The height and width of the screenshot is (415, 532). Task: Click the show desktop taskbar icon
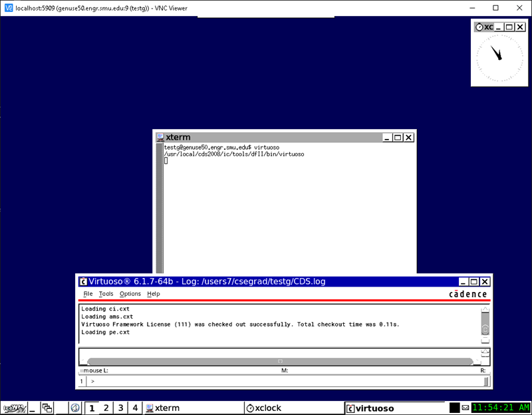click(x=31, y=408)
